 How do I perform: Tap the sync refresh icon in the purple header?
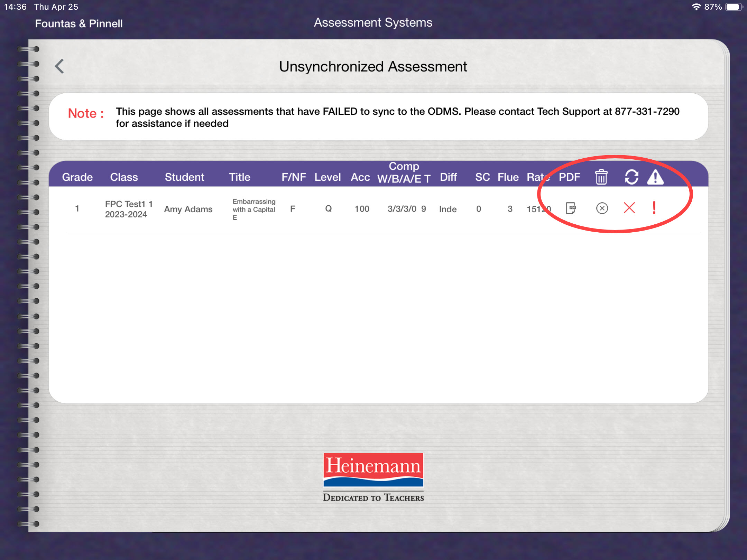(631, 177)
